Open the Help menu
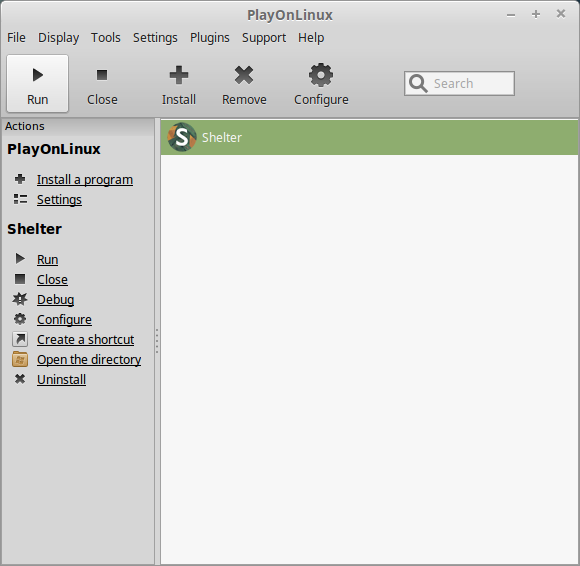Image resolution: width=580 pixels, height=566 pixels. (311, 37)
